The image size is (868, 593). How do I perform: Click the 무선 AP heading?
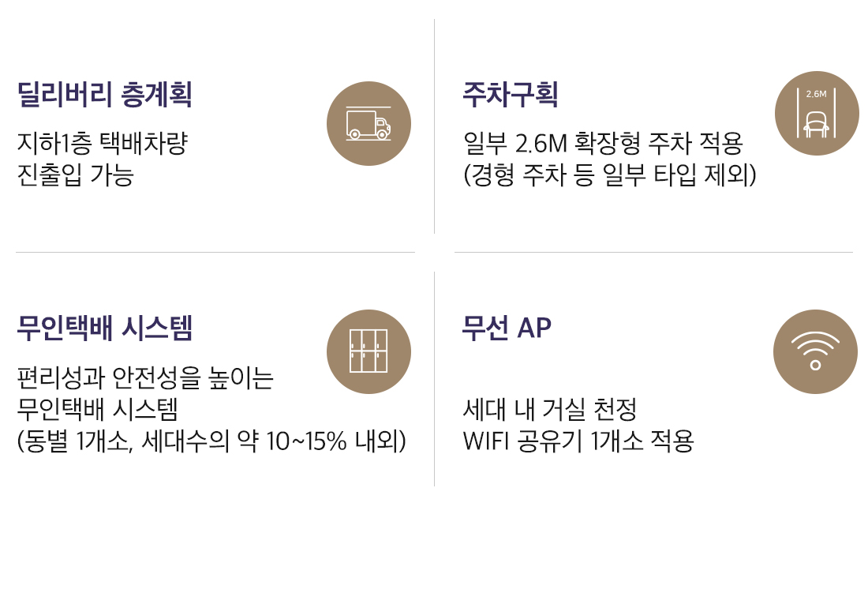coord(507,327)
